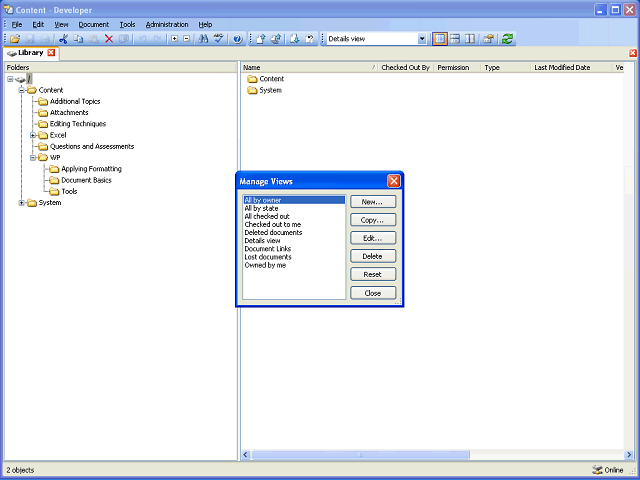Click the grayed Save toolbar icon

click(30, 39)
